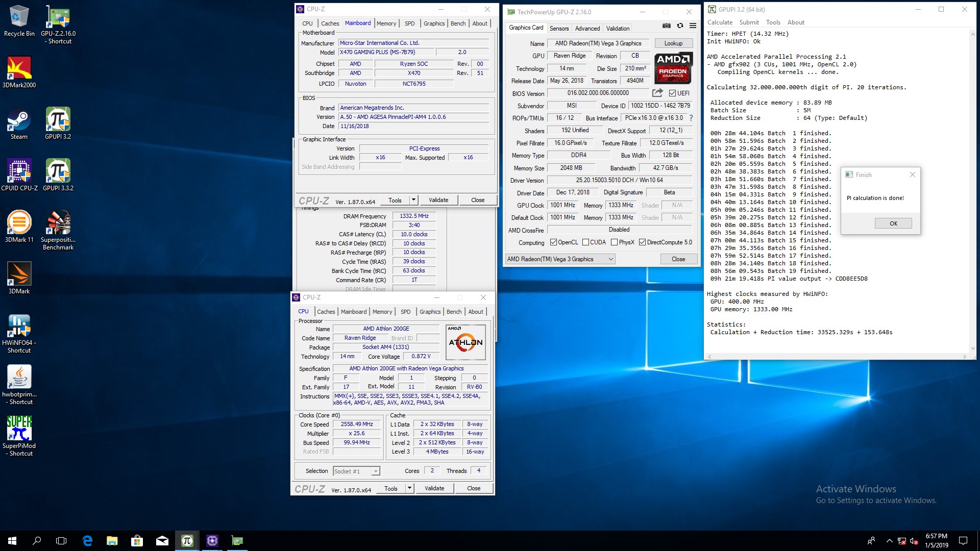Open CPUID CPU-Z desktop icon
The width and height of the screenshot is (980, 551).
coord(19,176)
